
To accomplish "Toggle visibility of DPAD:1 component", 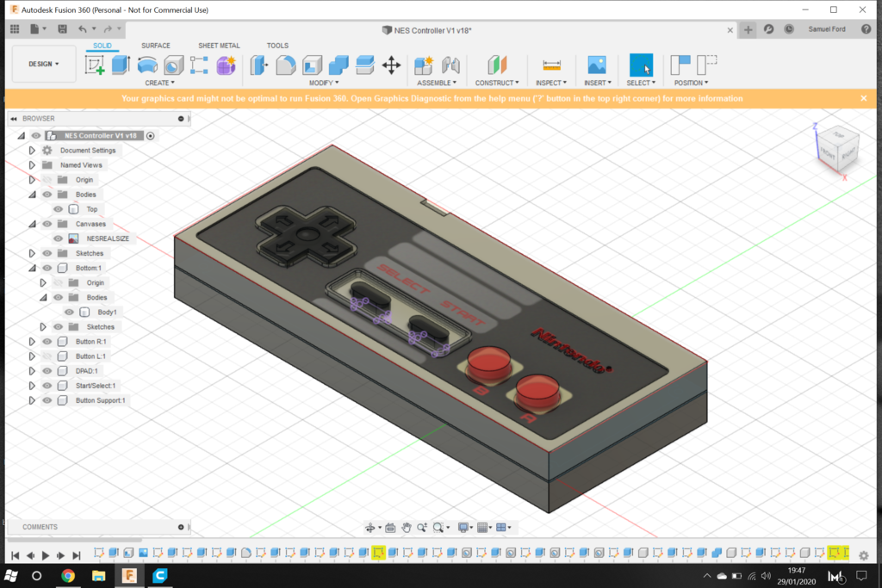I will (47, 371).
